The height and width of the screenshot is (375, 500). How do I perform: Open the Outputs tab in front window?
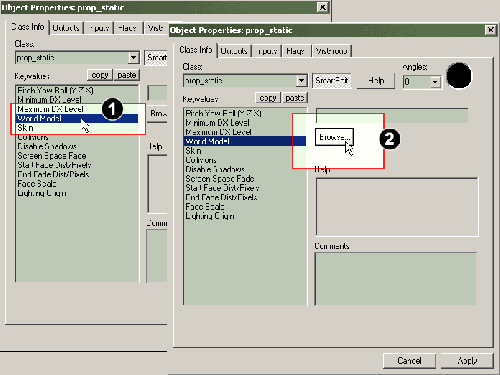(234, 51)
